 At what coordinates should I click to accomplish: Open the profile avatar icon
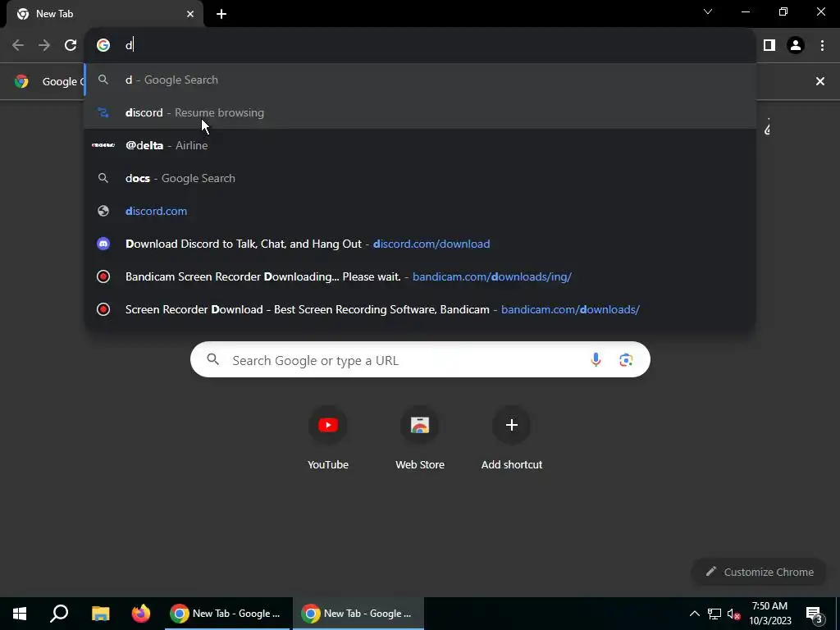(x=796, y=45)
